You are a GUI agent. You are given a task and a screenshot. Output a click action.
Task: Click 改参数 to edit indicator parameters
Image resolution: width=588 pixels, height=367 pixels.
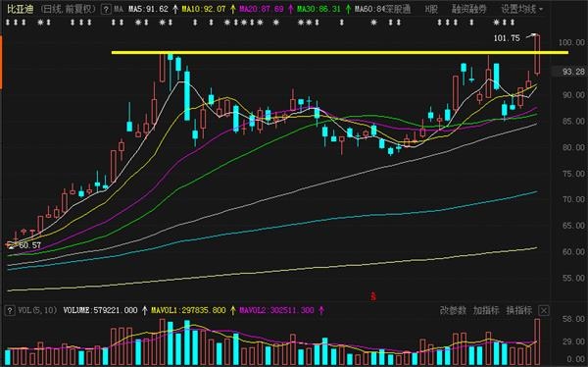453,310
